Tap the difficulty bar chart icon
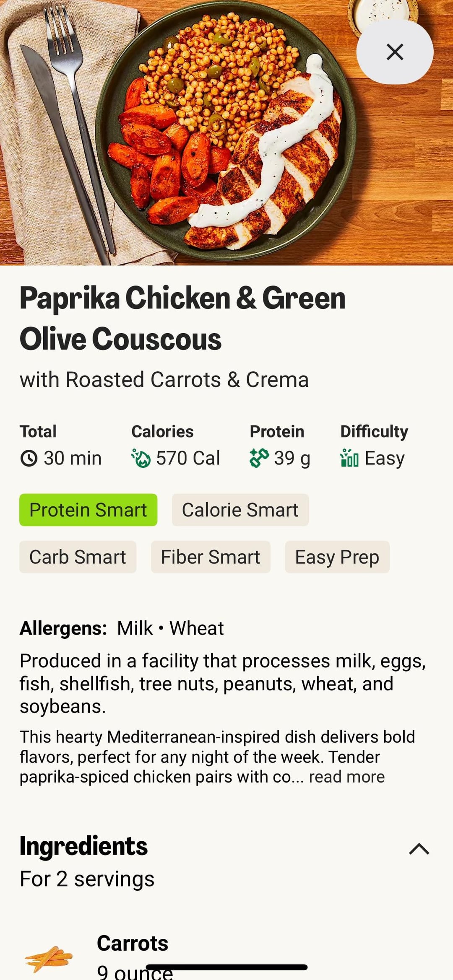This screenshot has height=980, width=453. click(x=349, y=458)
